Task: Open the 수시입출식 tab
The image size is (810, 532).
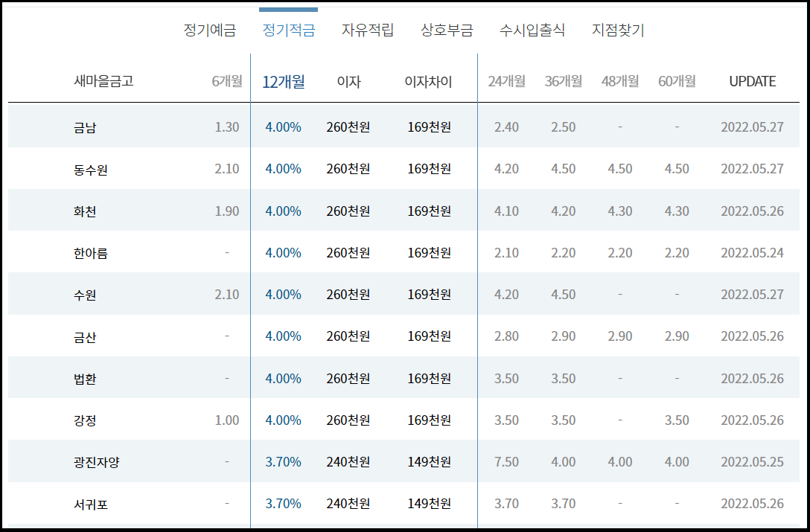Action: (x=532, y=30)
